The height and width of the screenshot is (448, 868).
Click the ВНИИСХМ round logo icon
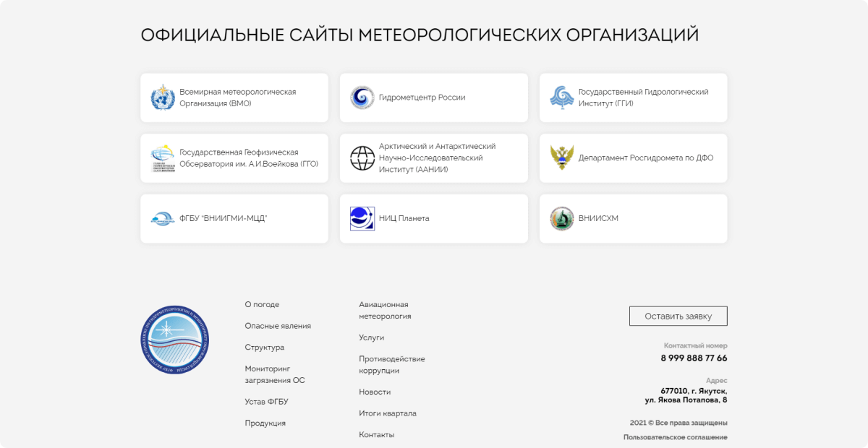click(x=562, y=218)
